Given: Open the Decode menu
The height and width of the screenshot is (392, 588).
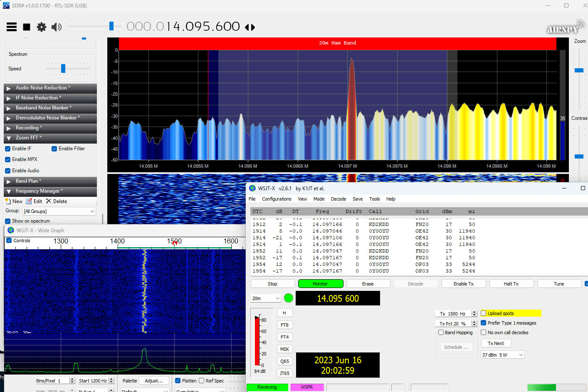Looking at the screenshot, I should coord(338,199).
